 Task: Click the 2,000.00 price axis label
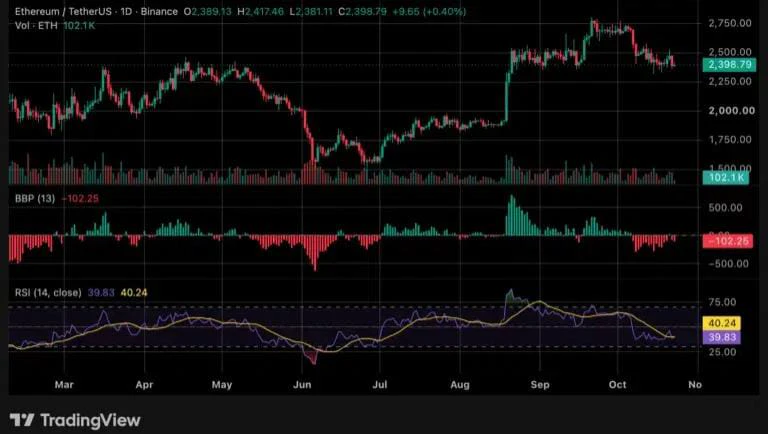pyautogui.click(x=732, y=111)
